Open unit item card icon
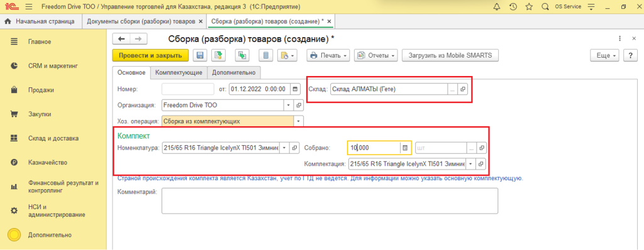This screenshot has height=250, width=644. coord(482,148)
